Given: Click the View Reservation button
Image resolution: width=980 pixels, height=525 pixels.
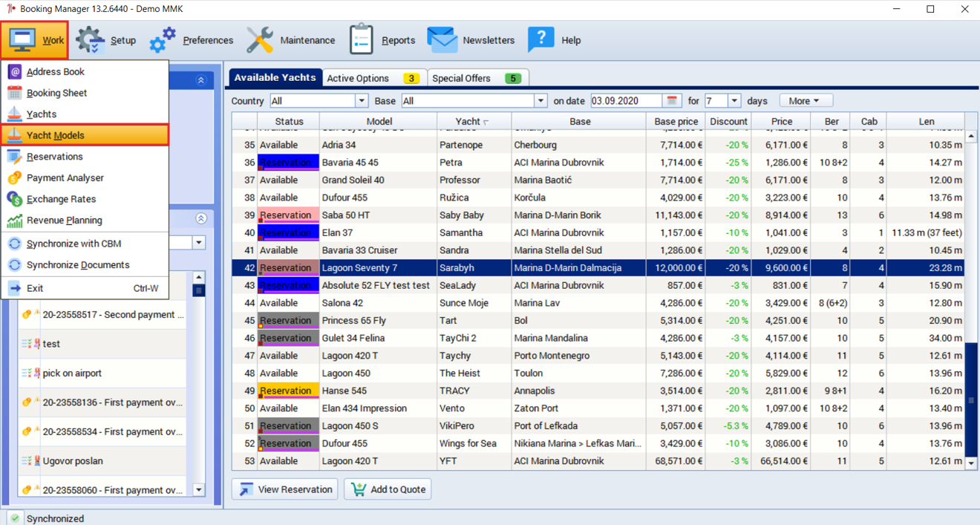Looking at the screenshot, I should 285,489.
